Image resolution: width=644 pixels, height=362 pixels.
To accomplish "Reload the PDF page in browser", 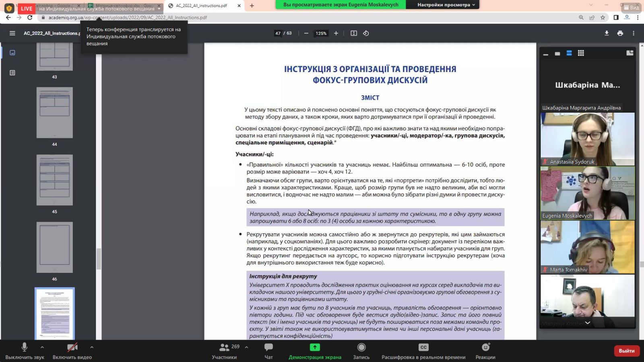I will 30,17.
